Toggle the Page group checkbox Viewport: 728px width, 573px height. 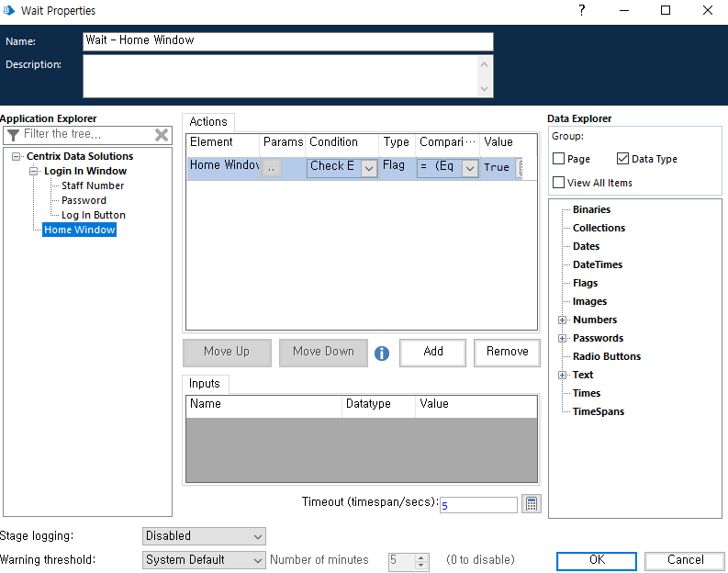pos(558,159)
